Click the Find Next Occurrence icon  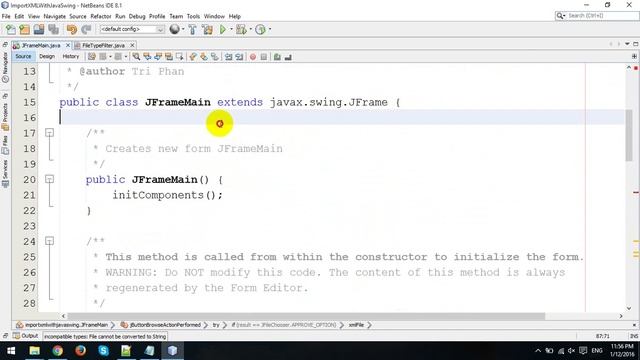coord(158,57)
